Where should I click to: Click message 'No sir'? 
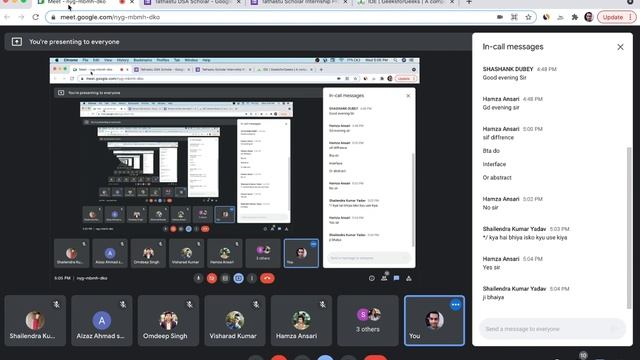[x=490, y=207]
